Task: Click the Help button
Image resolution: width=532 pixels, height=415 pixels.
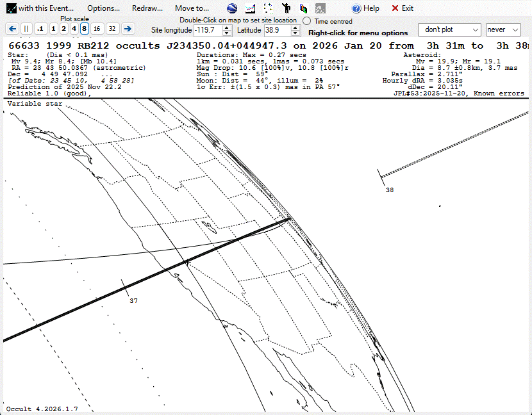Action: click(366, 8)
